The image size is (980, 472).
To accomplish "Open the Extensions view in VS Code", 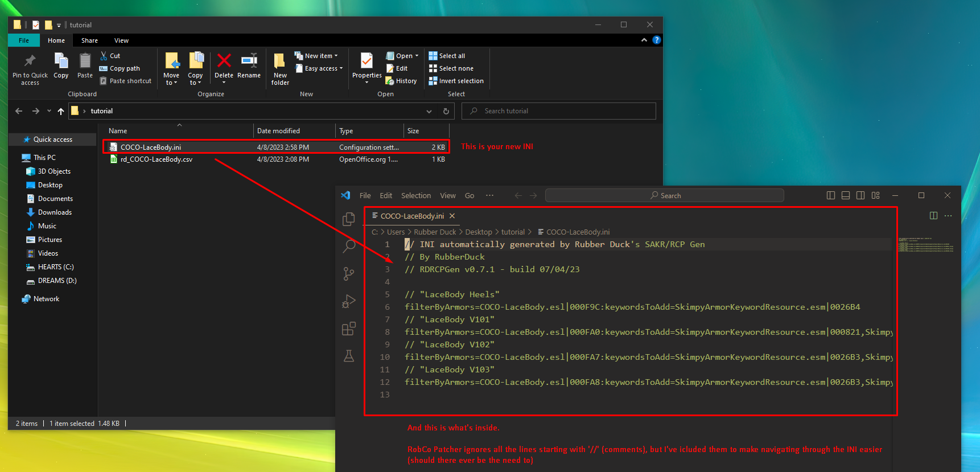I will (349, 329).
